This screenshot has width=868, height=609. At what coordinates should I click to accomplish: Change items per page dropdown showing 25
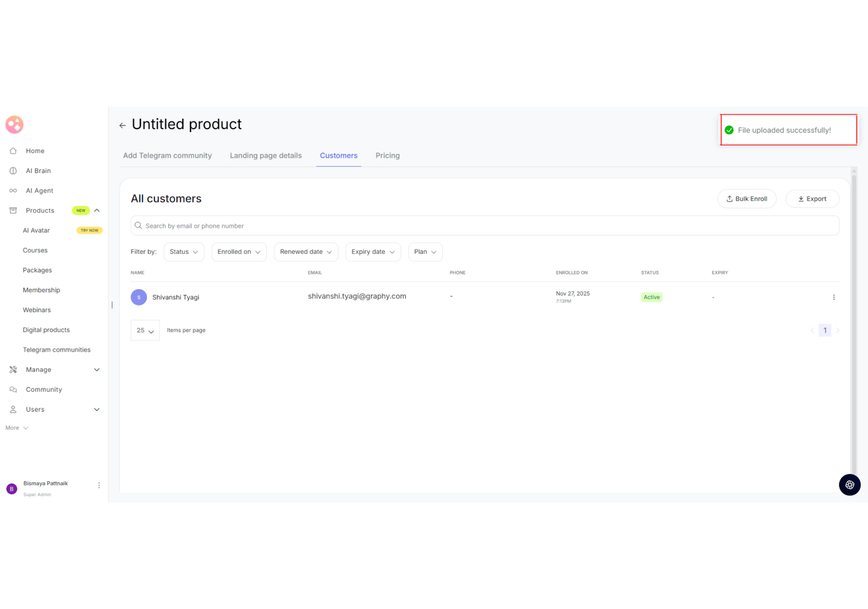(x=145, y=330)
